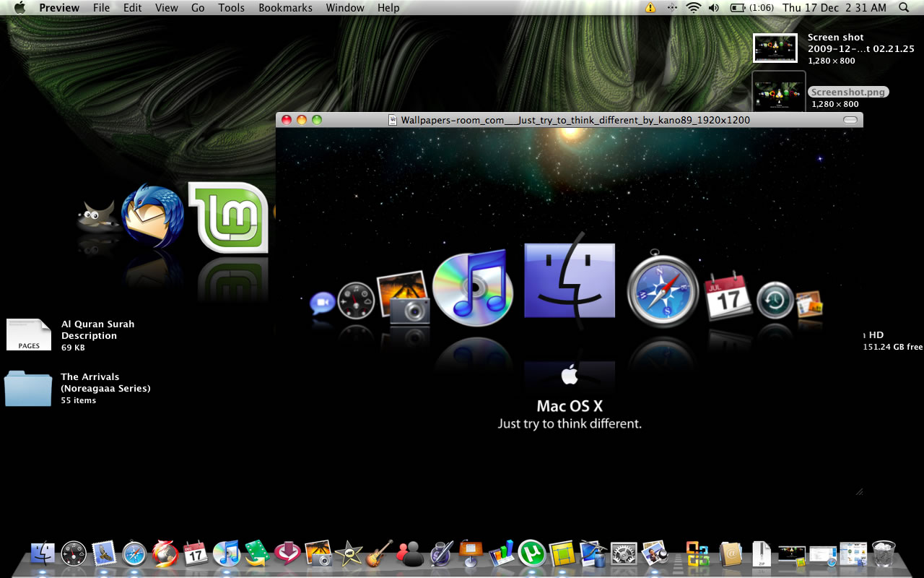Open the Window menu
Viewport: 924px width, 578px height.
pos(345,8)
